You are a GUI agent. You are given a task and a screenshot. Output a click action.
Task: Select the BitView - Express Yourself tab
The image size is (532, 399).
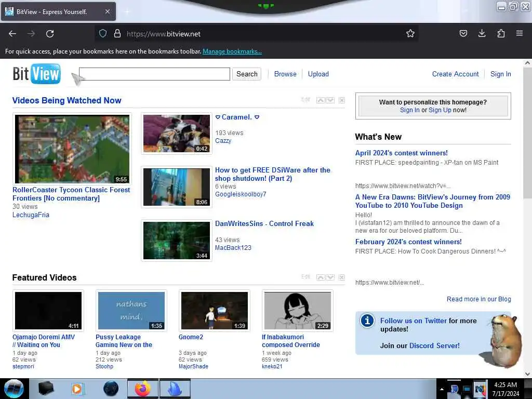coord(58,11)
